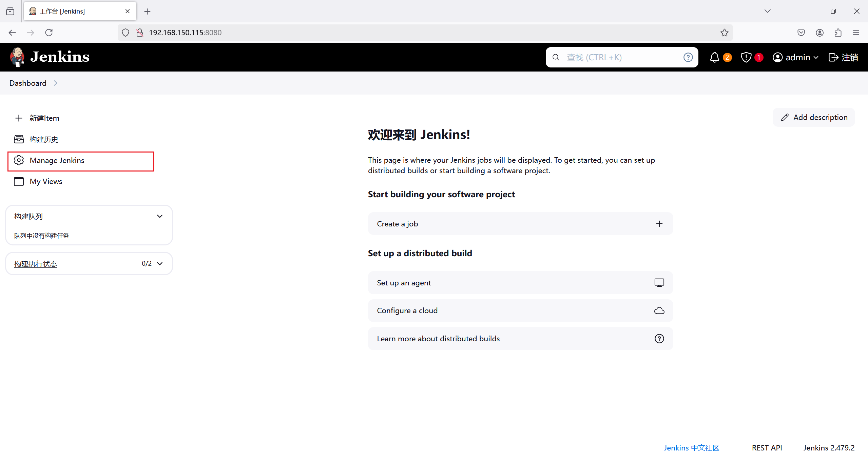Open the security shield warning icon
The width and height of the screenshot is (868, 463).
(746, 57)
